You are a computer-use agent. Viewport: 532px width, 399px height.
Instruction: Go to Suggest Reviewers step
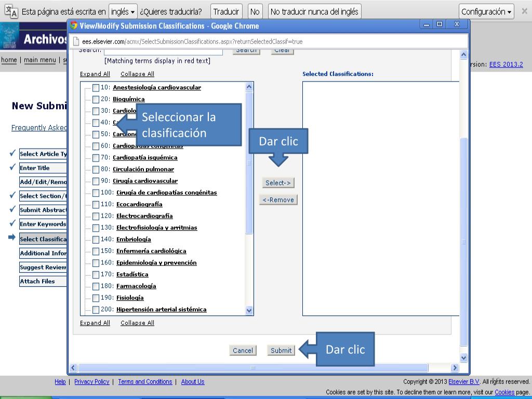43,268
